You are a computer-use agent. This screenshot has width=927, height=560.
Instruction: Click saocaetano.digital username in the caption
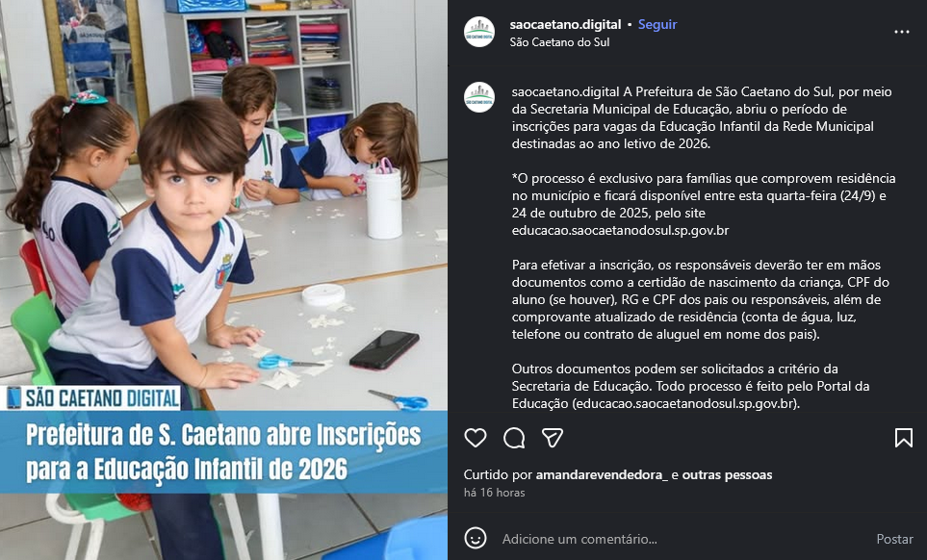pyautogui.click(x=565, y=91)
